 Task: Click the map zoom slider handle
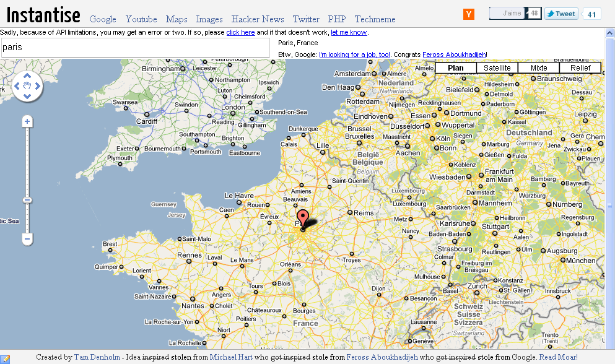coord(27,200)
